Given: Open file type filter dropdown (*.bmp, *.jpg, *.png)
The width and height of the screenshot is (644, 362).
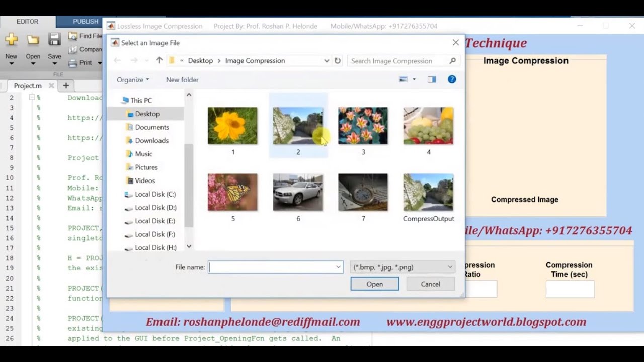Looking at the screenshot, I should [403, 267].
